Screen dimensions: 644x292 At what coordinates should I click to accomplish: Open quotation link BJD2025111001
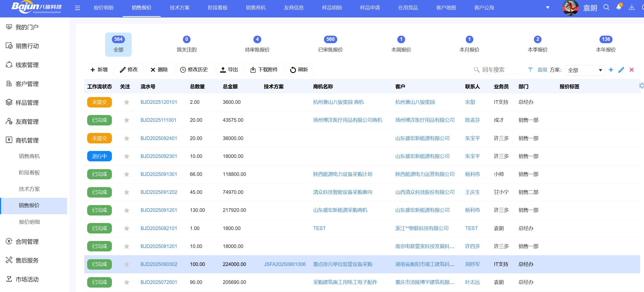click(158, 120)
